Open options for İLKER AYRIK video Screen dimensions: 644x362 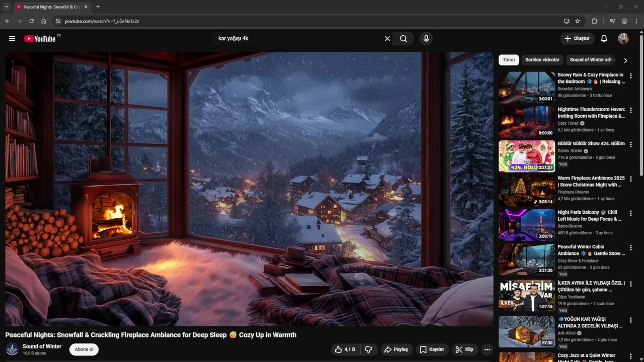[631, 284]
